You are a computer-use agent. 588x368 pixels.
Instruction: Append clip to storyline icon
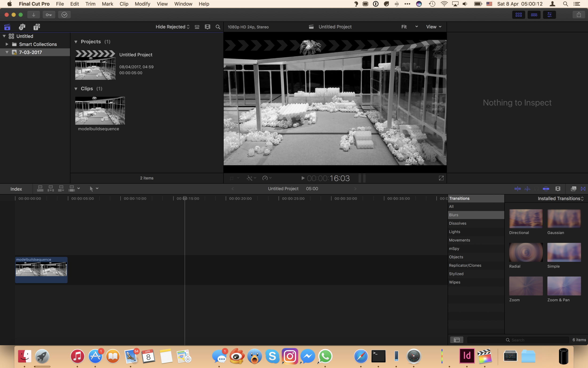[x=61, y=189]
